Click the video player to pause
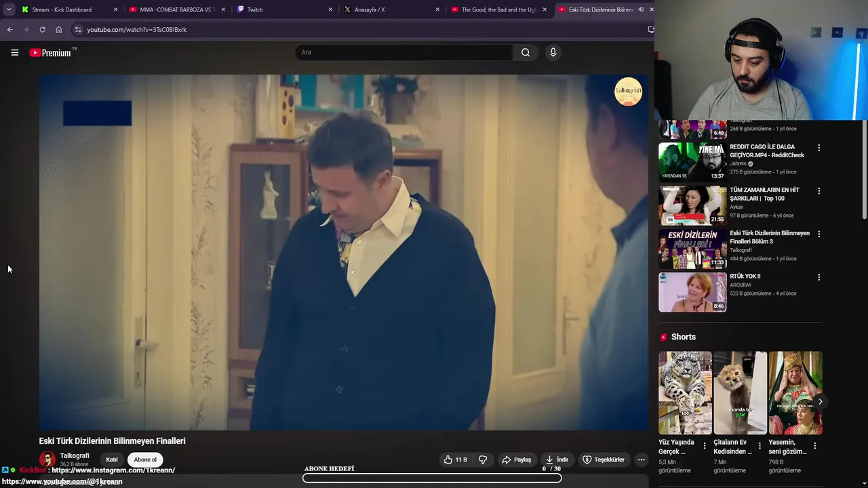The width and height of the screenshot is (868, 488). (343, 252)
